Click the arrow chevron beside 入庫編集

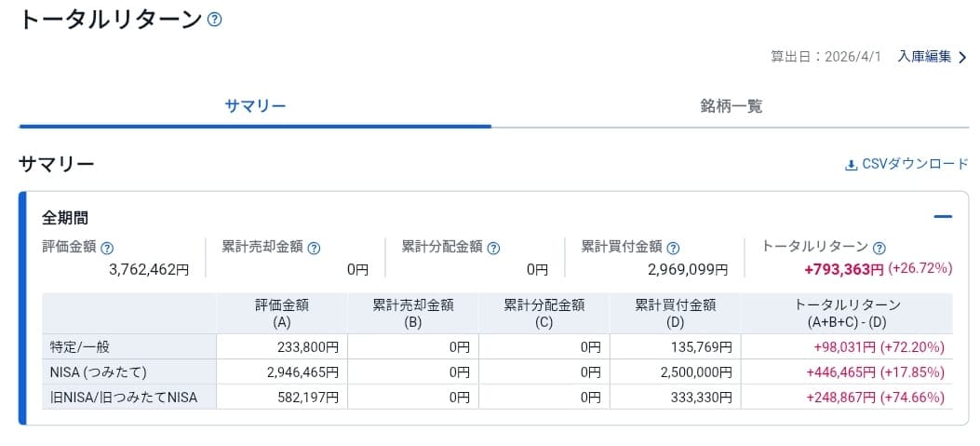pos(962,57)
